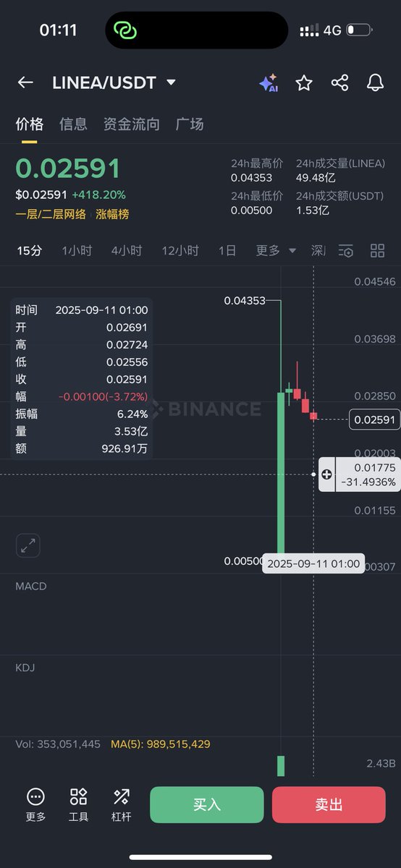Tap the crosshair plus marker at 0.01775

(x=326, y=475)
